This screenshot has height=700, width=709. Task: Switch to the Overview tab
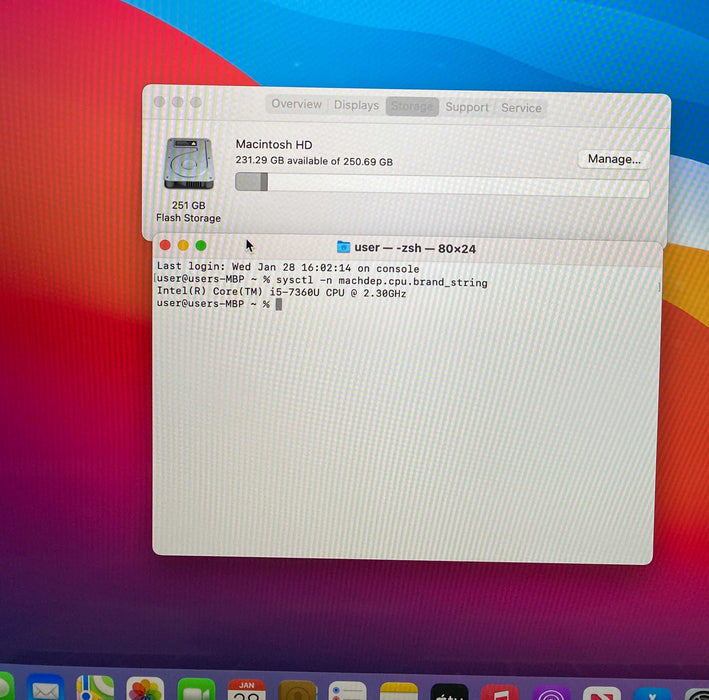(296, 104)
